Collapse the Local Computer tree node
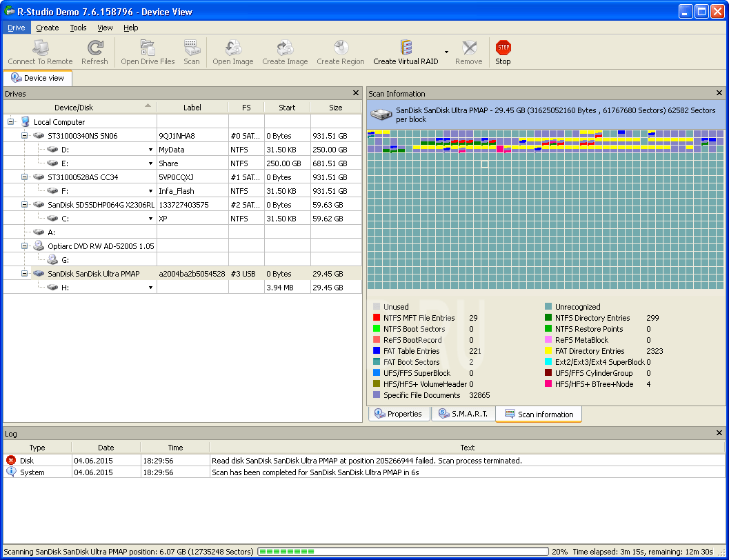This screenshot has width=729, height=560. (11, 122)
